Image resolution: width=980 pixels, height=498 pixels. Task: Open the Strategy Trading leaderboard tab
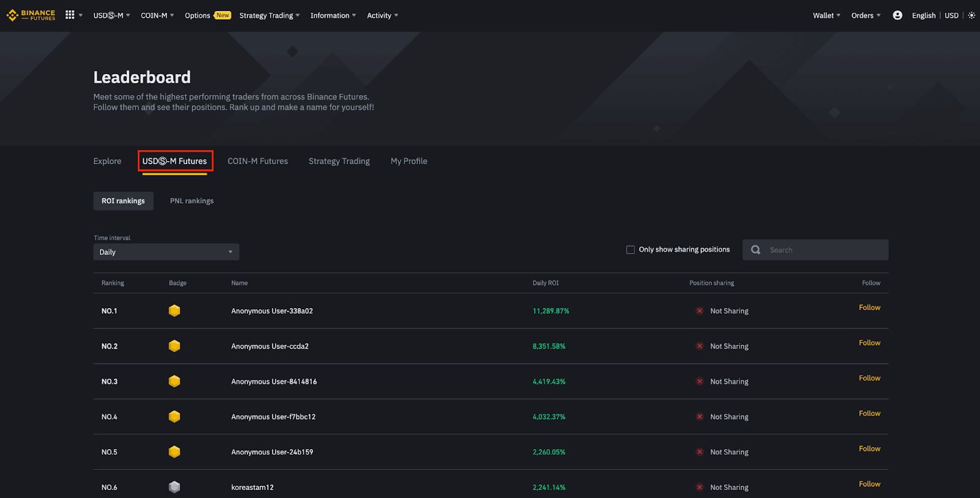click(339, 161)
